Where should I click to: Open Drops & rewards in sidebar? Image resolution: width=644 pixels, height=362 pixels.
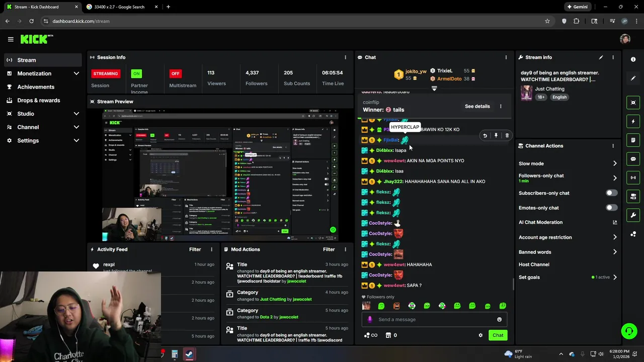[x=43, y=100]
